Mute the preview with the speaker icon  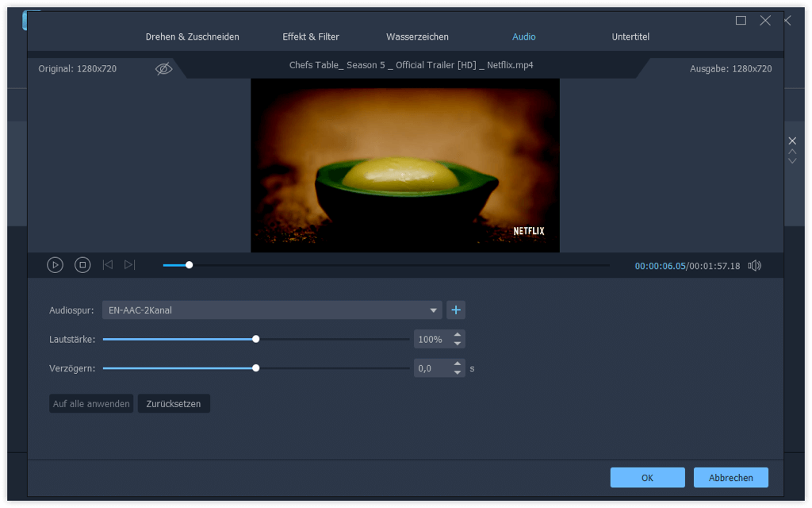[x=755, y=265]
